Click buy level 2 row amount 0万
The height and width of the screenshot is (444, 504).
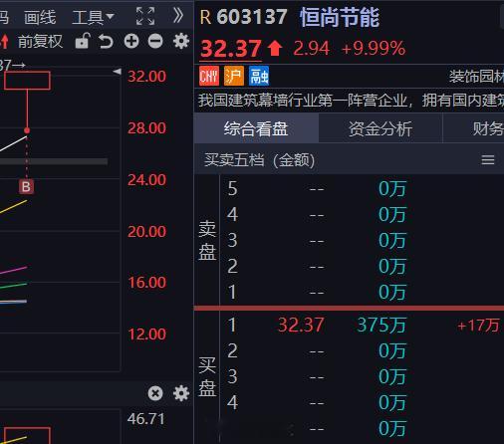392,351
